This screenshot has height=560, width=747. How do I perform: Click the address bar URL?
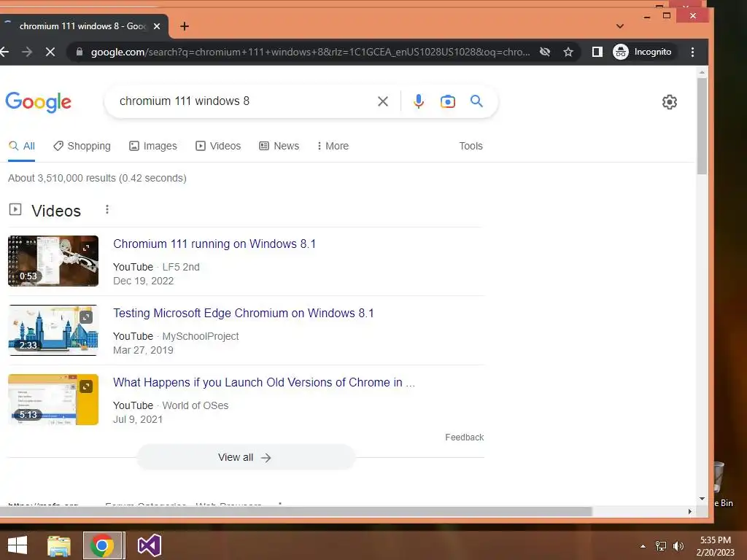pos(310,52)
